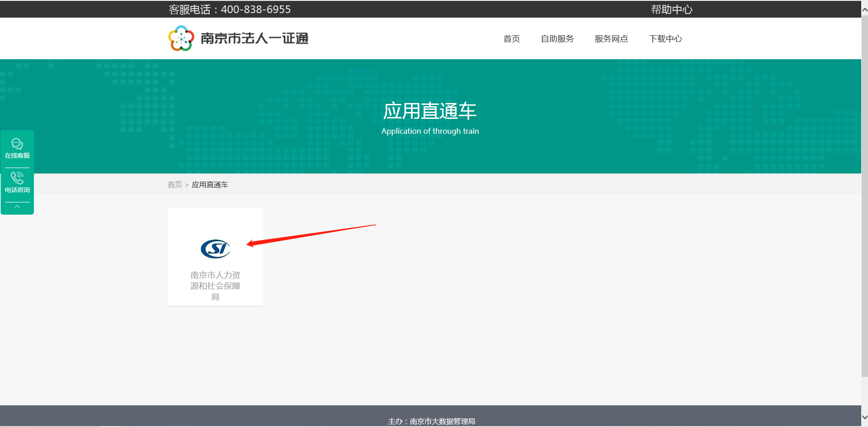
Task: Open the 在线客服 chat bubble icon
Action: [x=17, y=144]
